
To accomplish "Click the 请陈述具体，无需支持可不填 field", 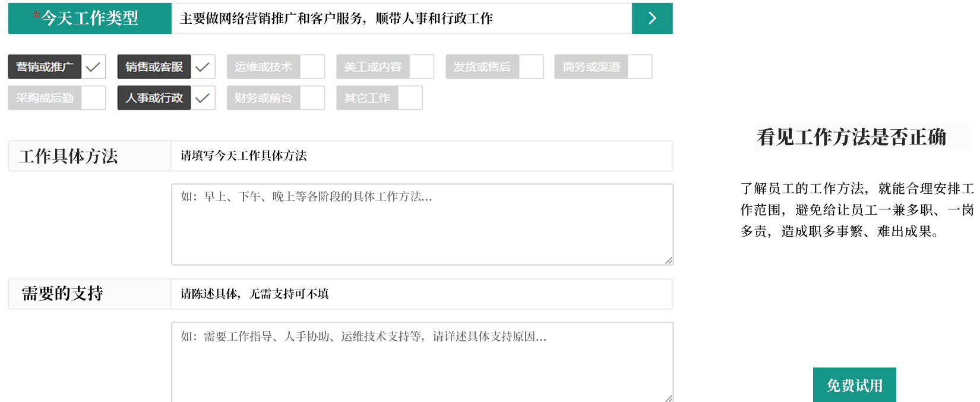I will 422,294.
